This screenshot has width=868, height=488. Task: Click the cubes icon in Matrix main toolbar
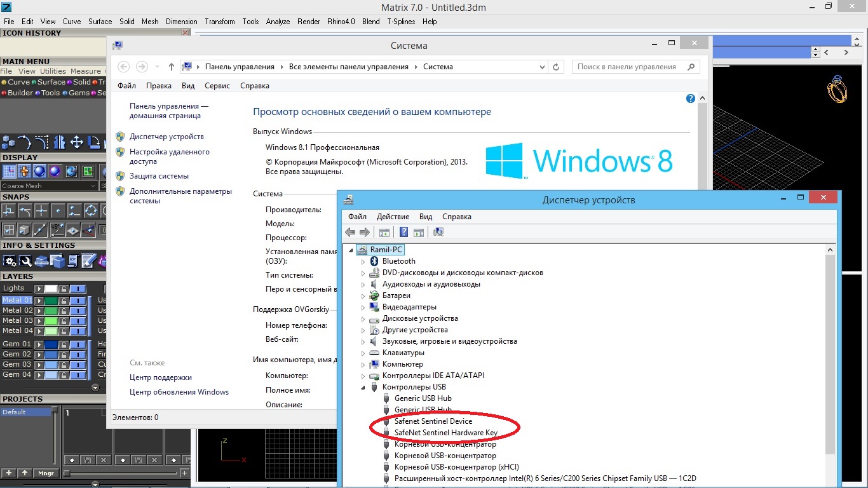coord(8,142)
